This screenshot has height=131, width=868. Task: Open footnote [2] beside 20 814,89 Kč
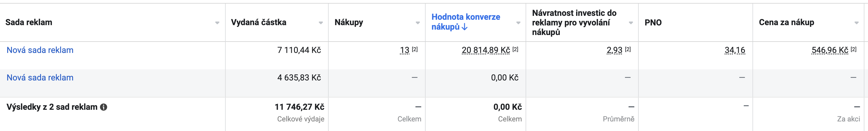pyautogui.click(x=515, y=49)
